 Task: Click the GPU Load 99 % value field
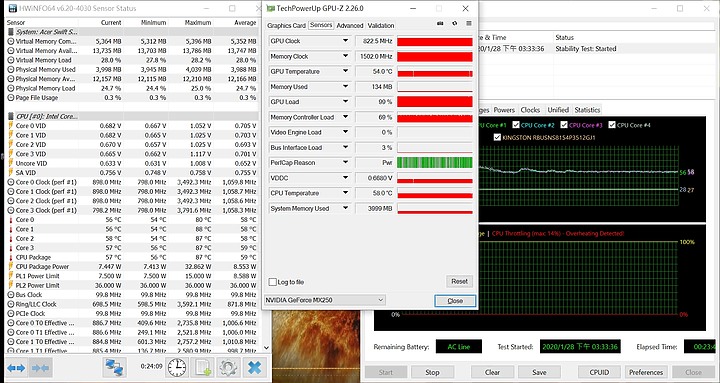pyautogui.click(x=375, y=102)
